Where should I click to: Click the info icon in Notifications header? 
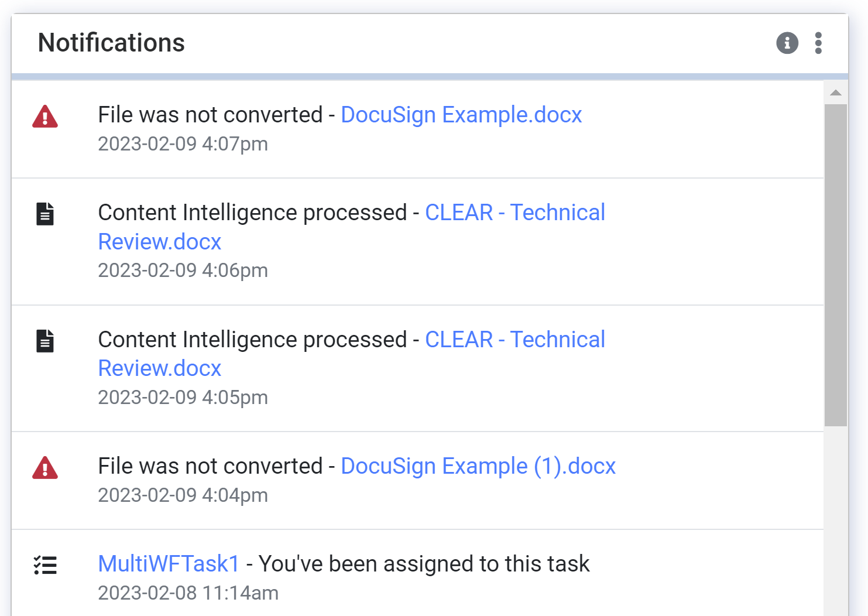(787, 43)
